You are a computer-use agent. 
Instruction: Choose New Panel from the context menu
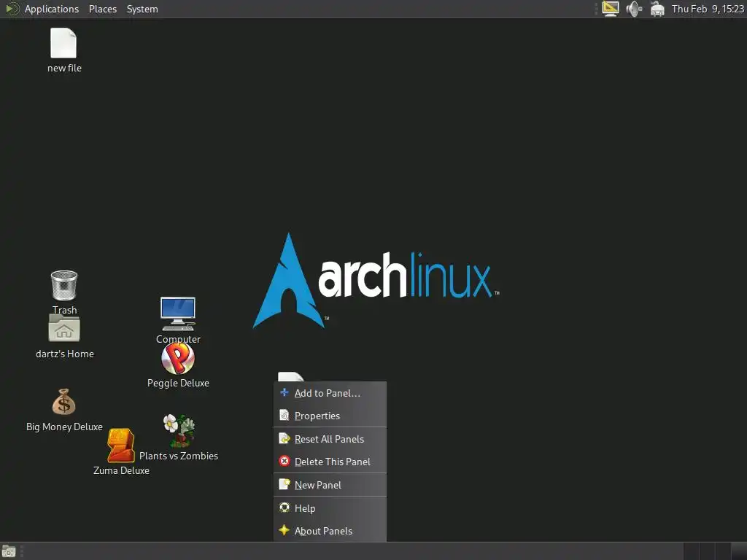pos(330,485)
